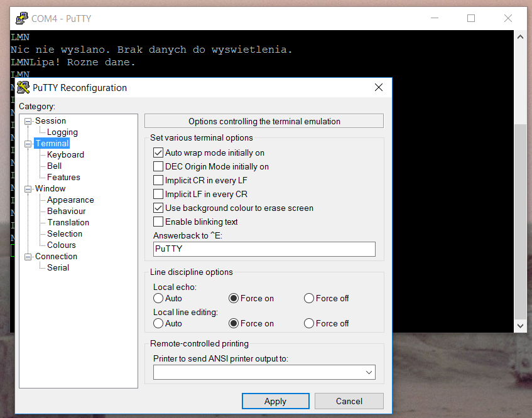The image size is (532, 418).
Task: Select the Connection category
Action: [56, 256]
